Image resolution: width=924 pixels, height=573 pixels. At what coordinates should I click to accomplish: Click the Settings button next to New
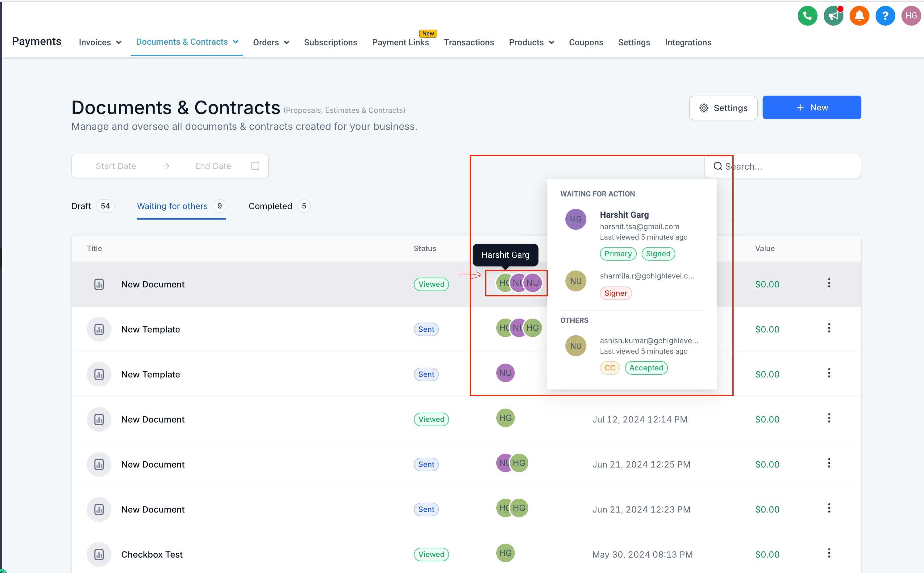(723, 108)
